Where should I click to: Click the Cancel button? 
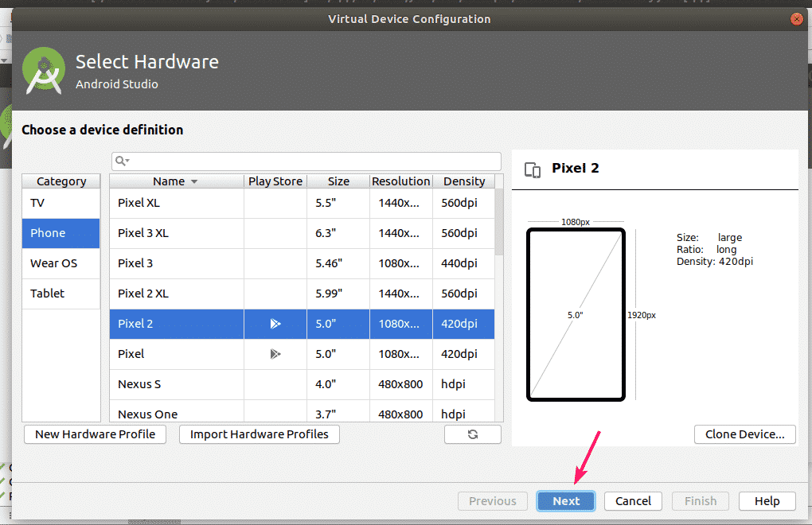coord(633,500)
